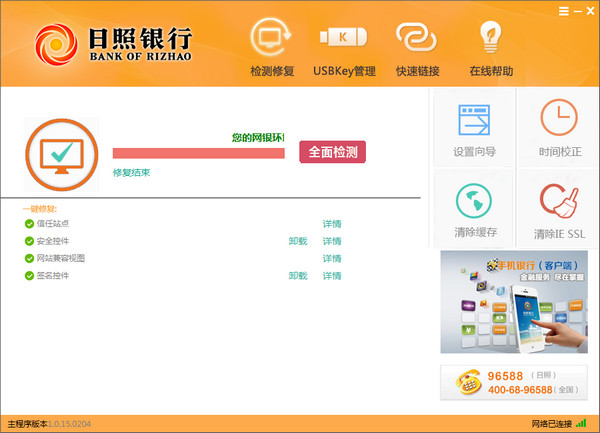Open the 手机银行 mobile banking banner
The image size is (600, 433).
point(514,302)
